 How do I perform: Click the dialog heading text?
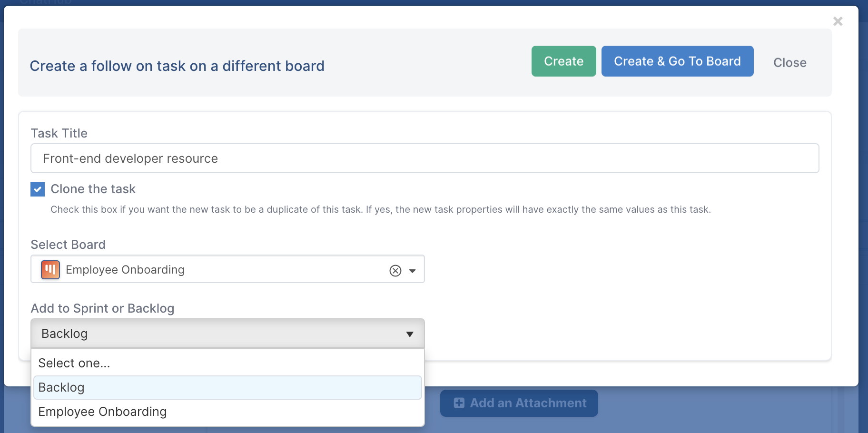[177, 66]
